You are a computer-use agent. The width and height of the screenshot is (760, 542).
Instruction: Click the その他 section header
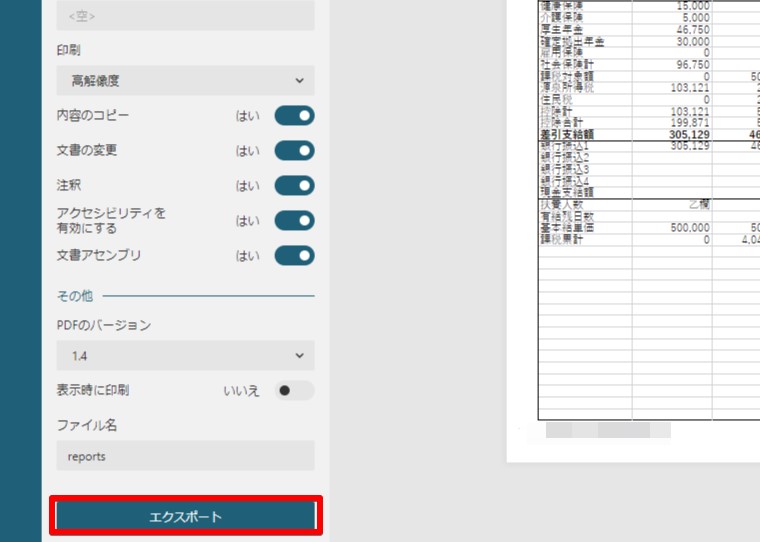[x=75, y=296]
